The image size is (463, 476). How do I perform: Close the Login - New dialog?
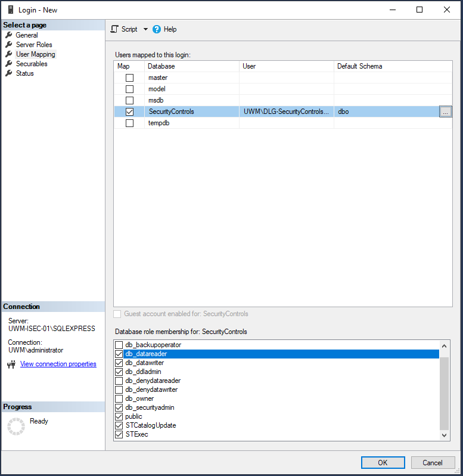[447, 10]
